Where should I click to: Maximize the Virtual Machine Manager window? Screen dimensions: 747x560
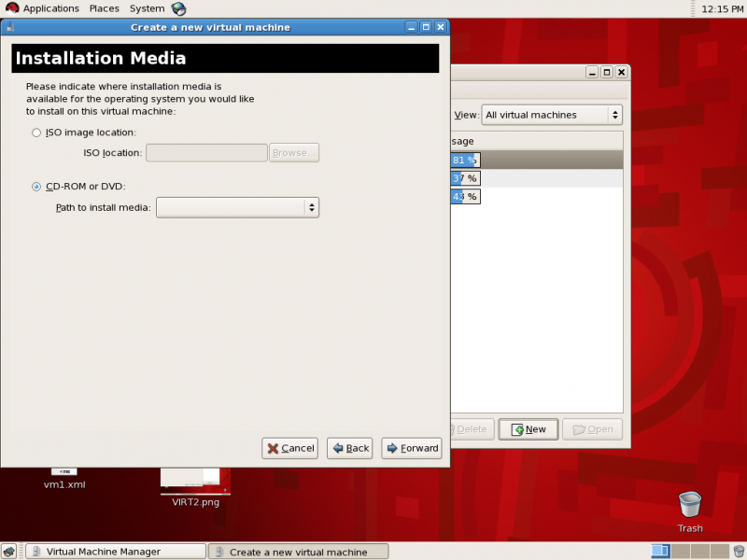[606, 73]
